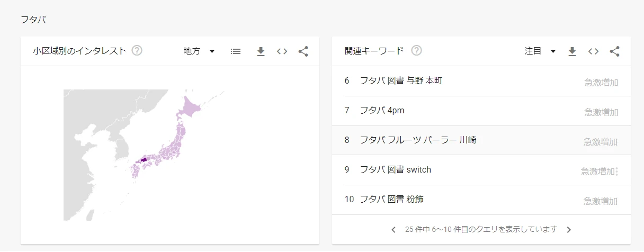The width and height of the screenshot is (644, 252).
Task: Click the 25 件中 6〜10 件目 pagination text
Action: pos(481,229)
